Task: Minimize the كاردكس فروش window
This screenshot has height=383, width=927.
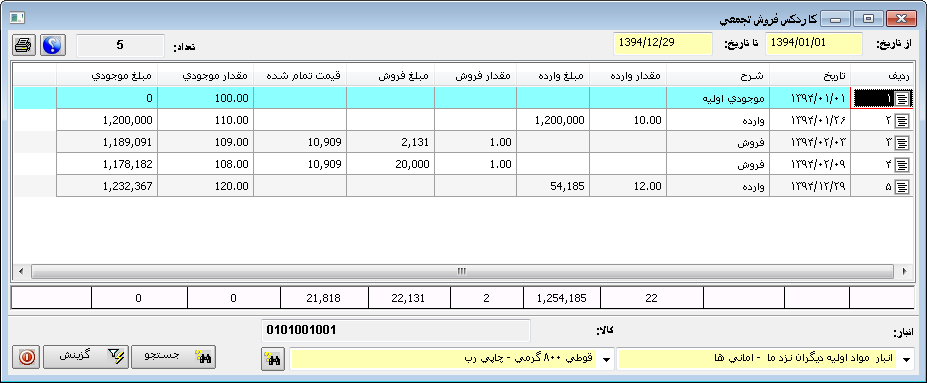Action: pyautogui.click(x=834, y=19)
